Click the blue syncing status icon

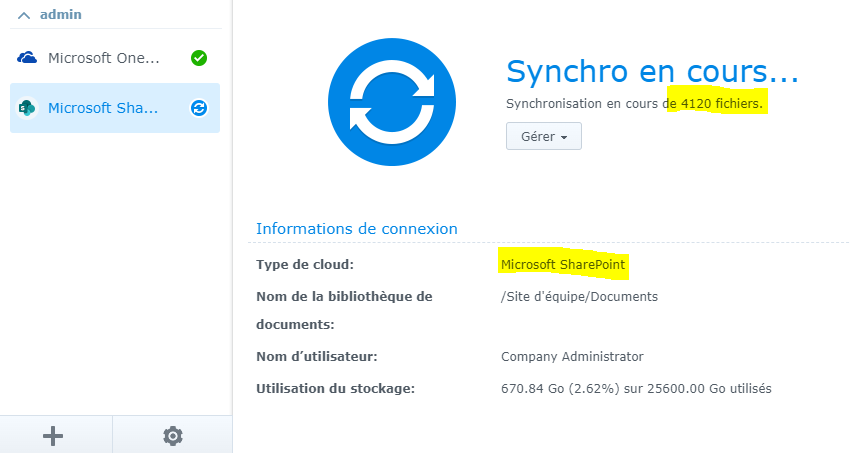pos(199,108)
